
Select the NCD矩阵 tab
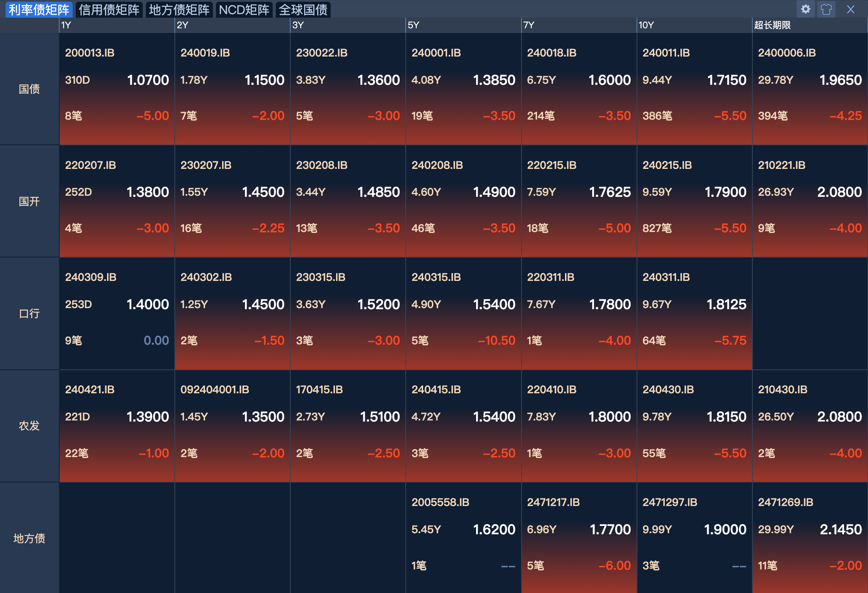(244, 10)
